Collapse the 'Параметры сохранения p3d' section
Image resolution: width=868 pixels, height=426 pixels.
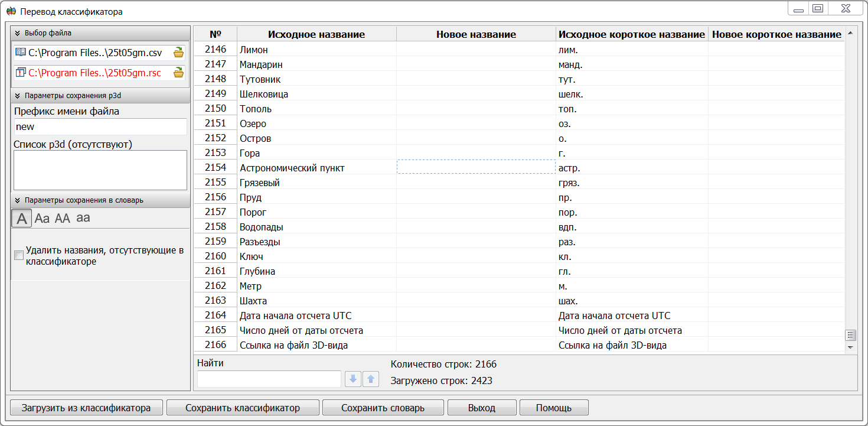pyautogui.click(x=18, y=95)
